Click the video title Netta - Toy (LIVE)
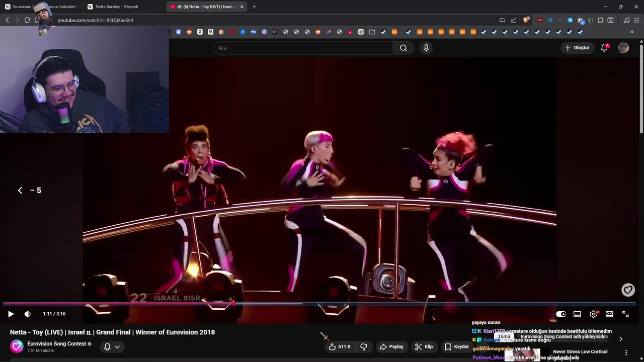This screenshot has height=362, width=644. [x=112, y=332]
